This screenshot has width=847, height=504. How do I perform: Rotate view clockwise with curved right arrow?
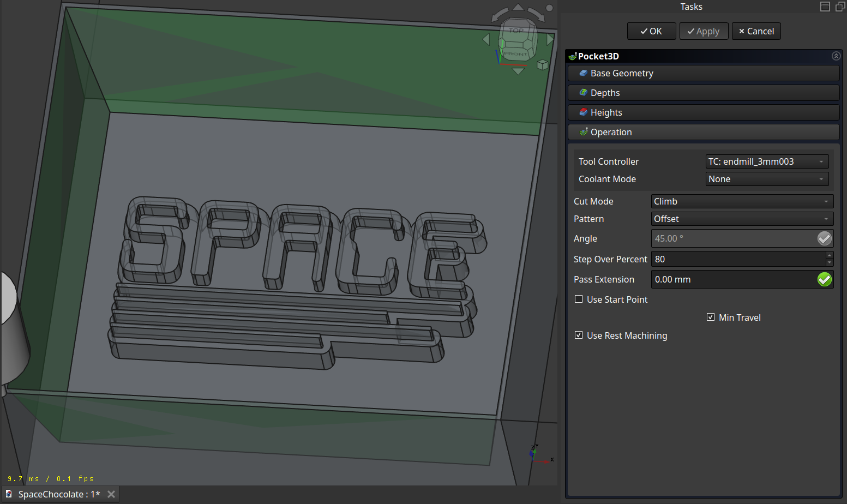click(x=536, y=15)
